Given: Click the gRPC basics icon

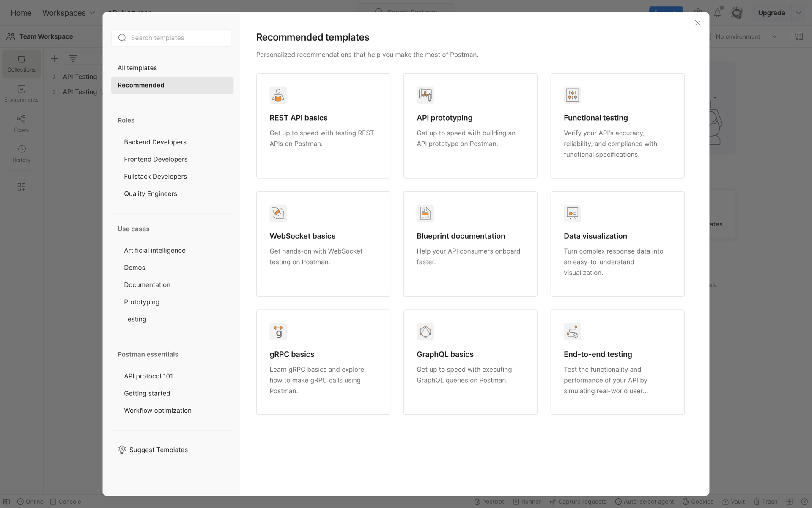Looking at the screenshot, I should point(278,331).
